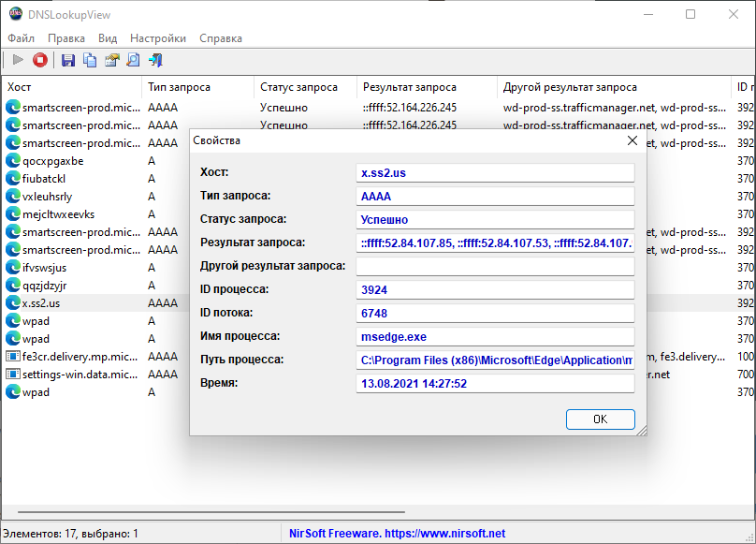Click the Время field showing 13.08.2021 14:27:52

[x=495, y=383]
